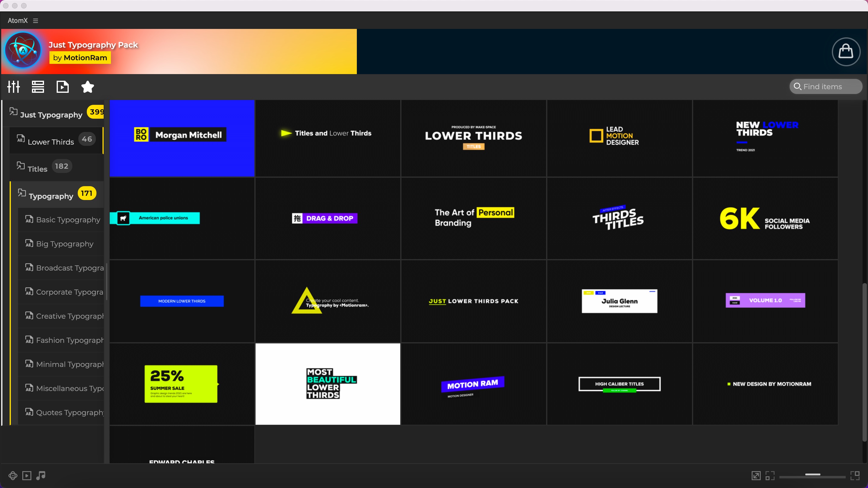Click the Find items search field

826,86
